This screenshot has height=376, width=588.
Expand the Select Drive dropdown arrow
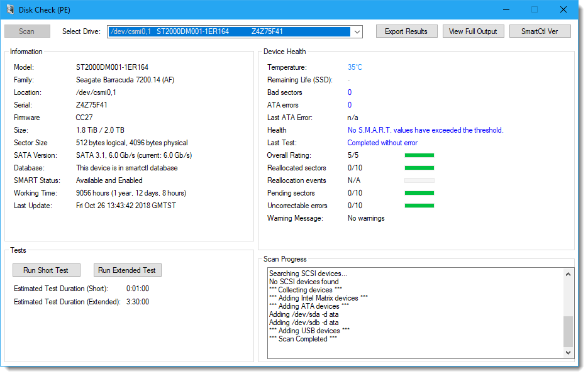coord(357,31)
